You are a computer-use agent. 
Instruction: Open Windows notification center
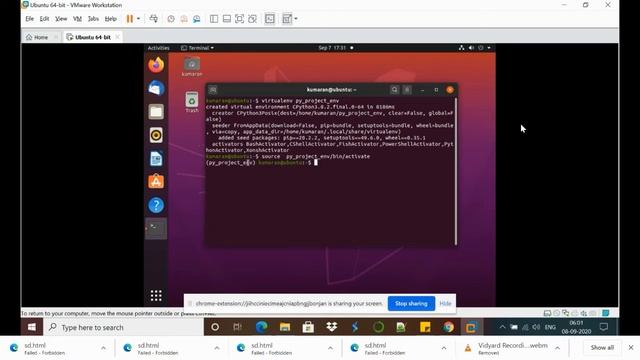(x=604, y=327)
